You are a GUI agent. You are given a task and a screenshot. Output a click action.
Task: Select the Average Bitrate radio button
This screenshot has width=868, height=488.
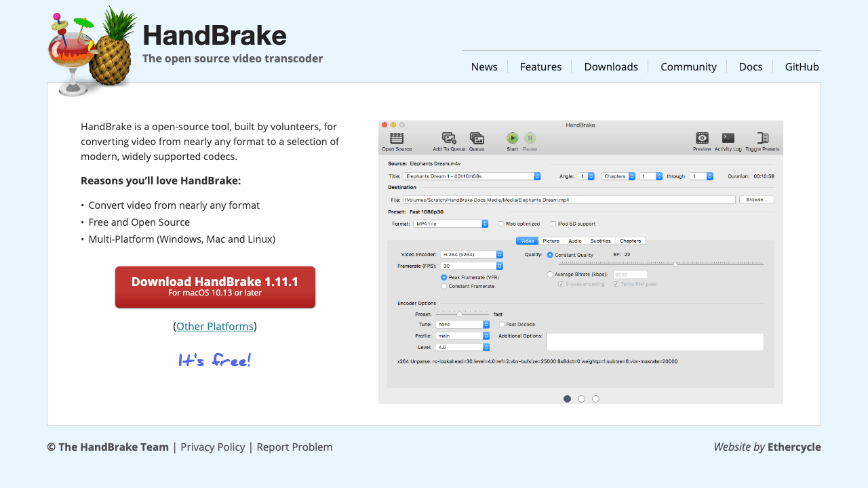[550, 274]
